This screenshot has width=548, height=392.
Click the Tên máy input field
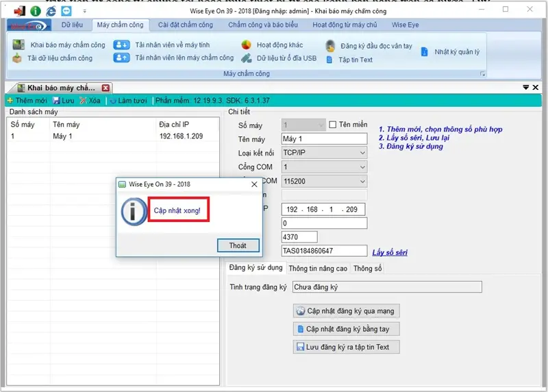tap(324, 139)
